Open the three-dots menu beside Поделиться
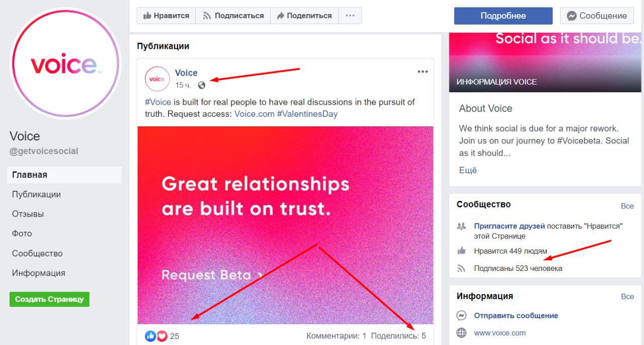644x345 pixels. 350,16
